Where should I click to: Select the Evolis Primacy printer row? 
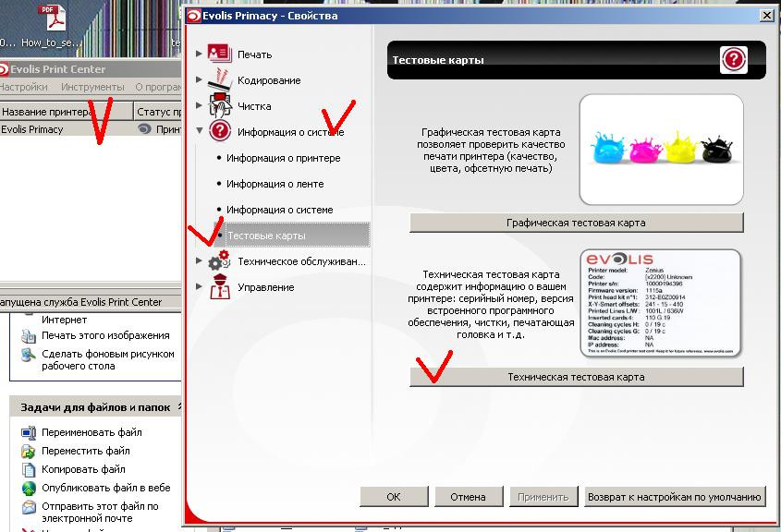[91, 129]
